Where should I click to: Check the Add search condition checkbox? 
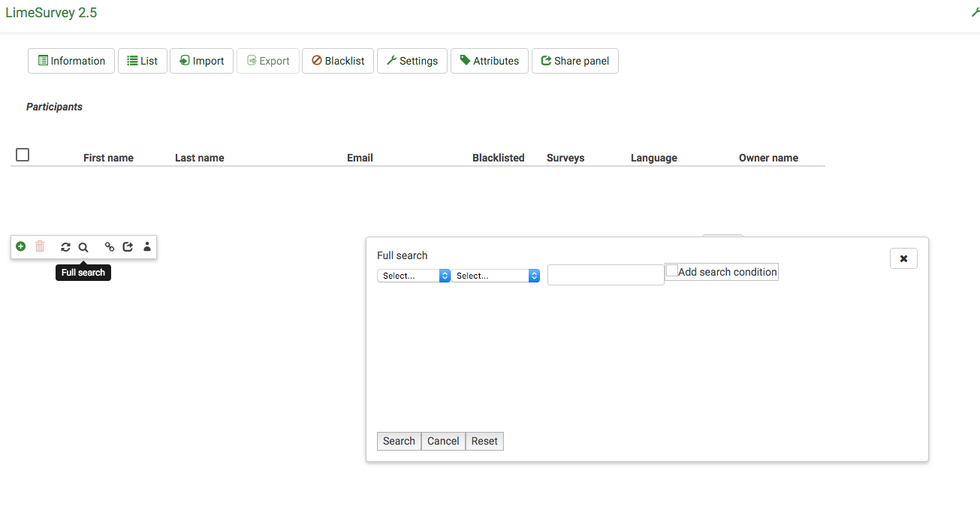click(x=672, y=270)
